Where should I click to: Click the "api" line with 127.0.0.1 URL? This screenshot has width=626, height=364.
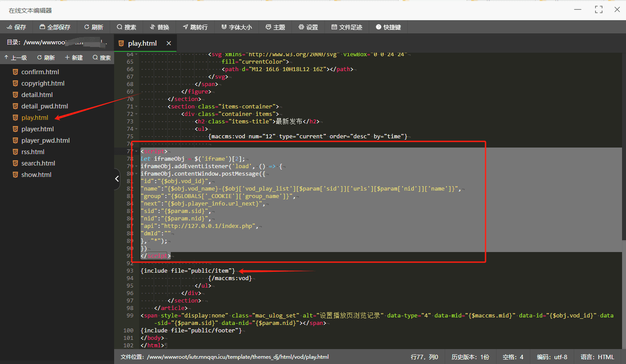point(199,226)
